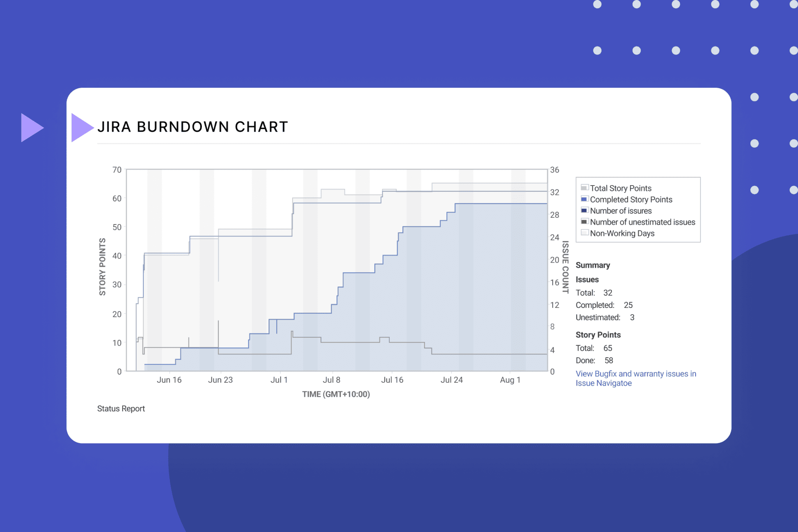This screenshot has height=532, width=798.
Task: Click the Jul 16 date marker on the axis
Action: (x=392, y=380)
